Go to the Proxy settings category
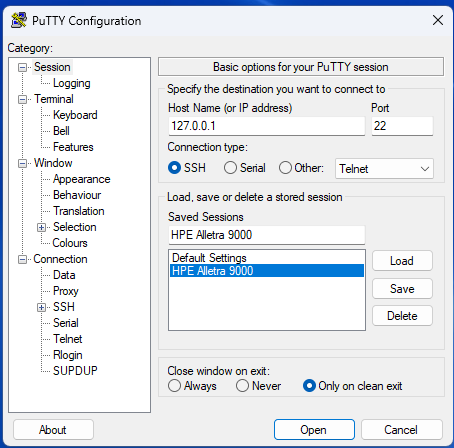454x448 pixels. click(x=66, y=291)
